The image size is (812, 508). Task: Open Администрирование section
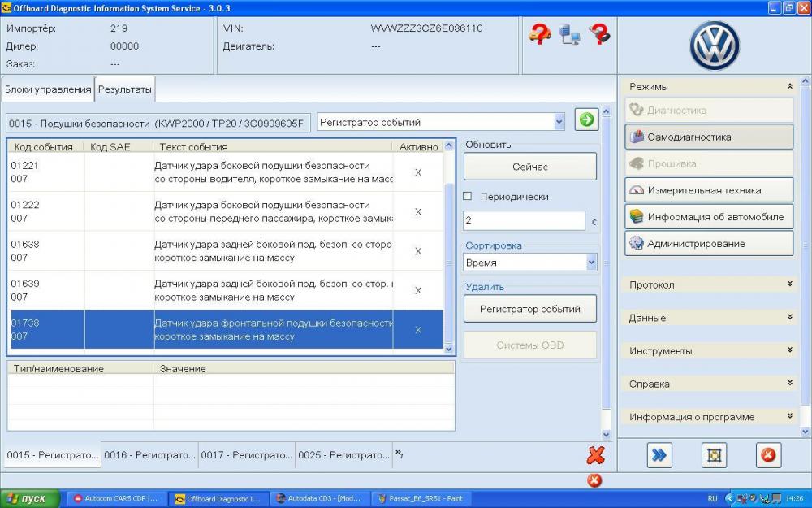tap(709, 243)
